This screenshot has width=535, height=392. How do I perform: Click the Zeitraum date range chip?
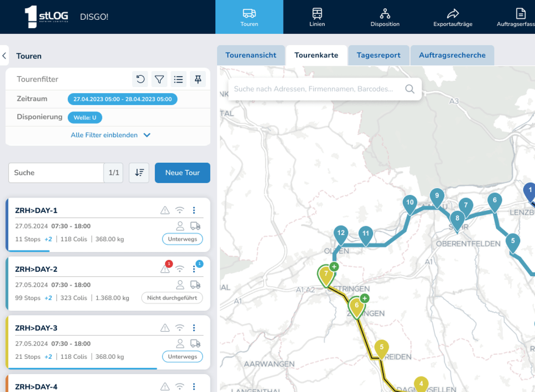pyautogui.click(x=122, y=99)
